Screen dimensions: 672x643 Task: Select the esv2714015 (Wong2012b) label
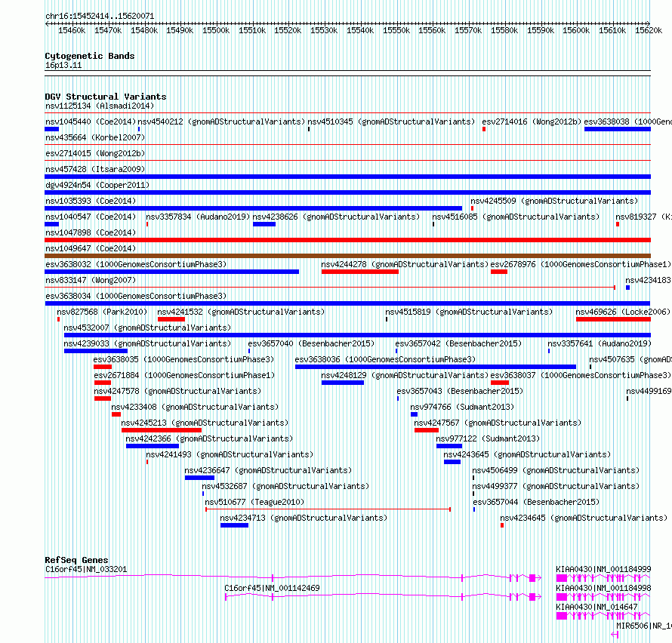tap(95, 153)
